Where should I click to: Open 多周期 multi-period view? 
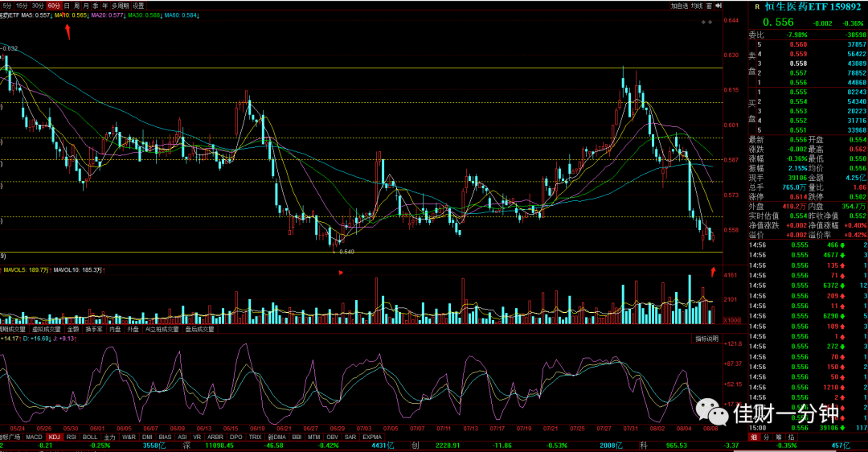120,6
